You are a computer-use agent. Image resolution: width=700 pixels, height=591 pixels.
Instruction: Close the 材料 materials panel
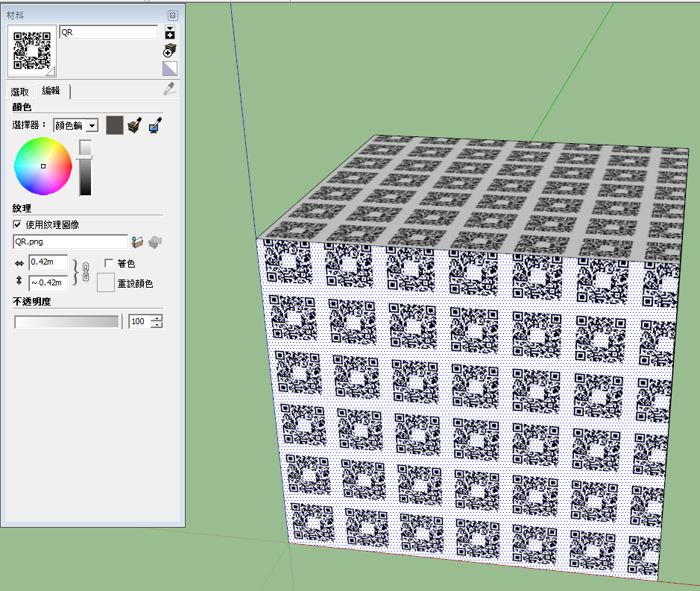[173, 16]
